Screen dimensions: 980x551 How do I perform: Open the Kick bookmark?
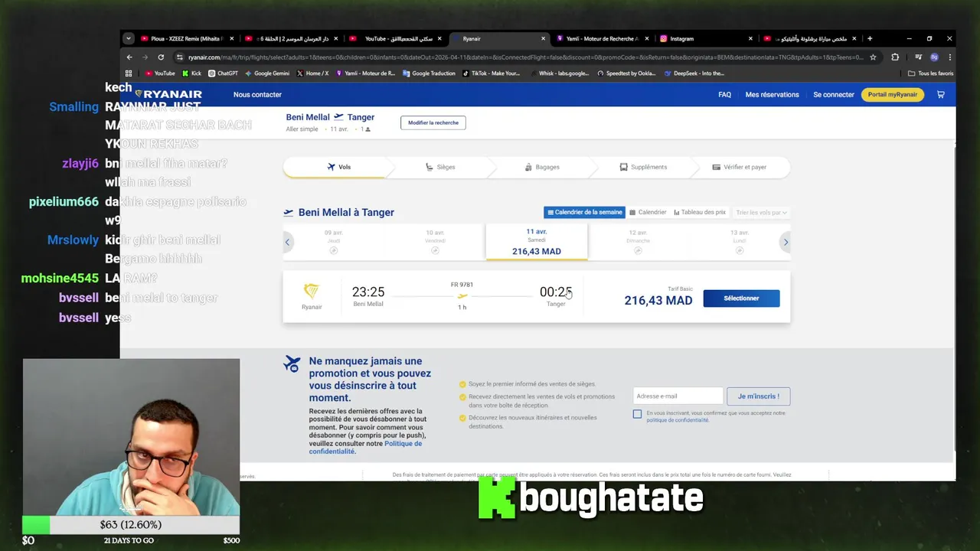[191, 73]
